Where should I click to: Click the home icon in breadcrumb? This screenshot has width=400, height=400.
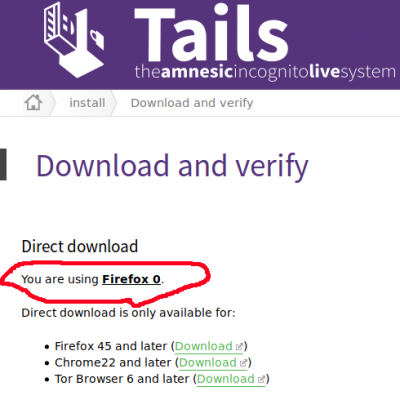click(x=33, y=103)
